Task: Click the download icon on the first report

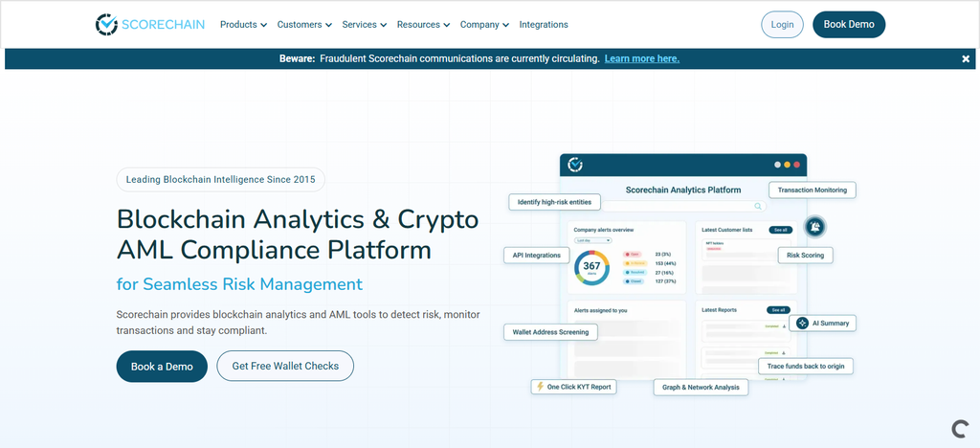Action: [784, 326]
